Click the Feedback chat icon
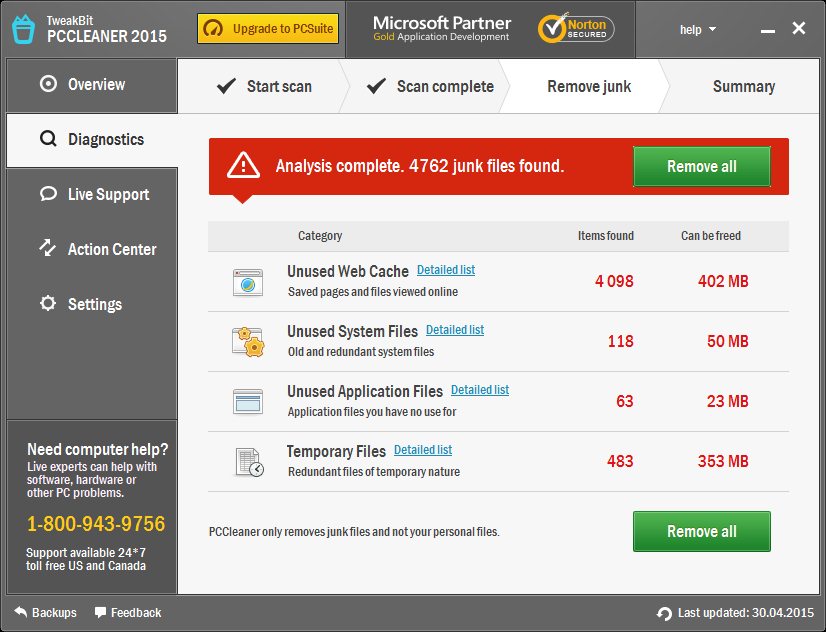Viewport: 826px width, 632px height. click(100, 612)
